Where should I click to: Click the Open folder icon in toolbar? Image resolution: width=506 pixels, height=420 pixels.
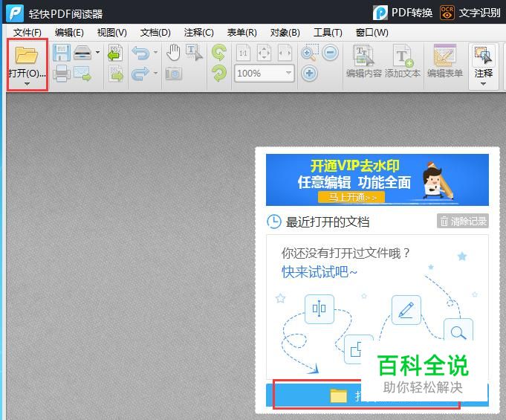[27, 55]
